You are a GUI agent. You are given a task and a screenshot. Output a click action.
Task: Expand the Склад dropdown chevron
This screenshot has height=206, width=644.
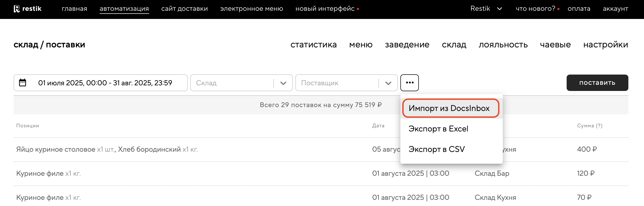[x=283, y=83]
